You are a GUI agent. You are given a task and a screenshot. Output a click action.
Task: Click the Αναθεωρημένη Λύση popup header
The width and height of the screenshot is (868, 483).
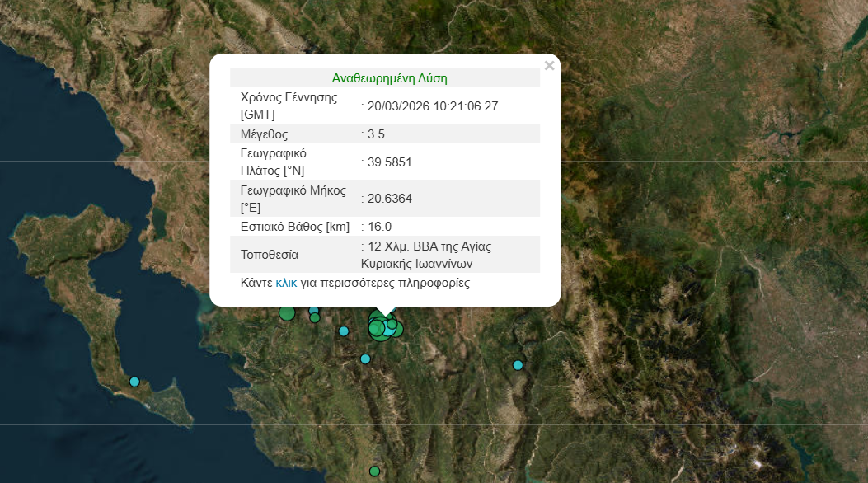(x=389, y=78)
